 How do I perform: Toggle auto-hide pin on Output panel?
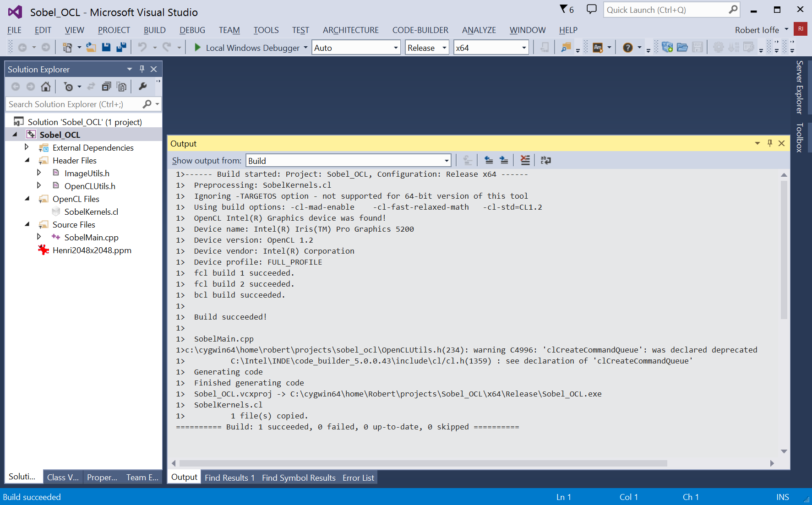[770, 143]
